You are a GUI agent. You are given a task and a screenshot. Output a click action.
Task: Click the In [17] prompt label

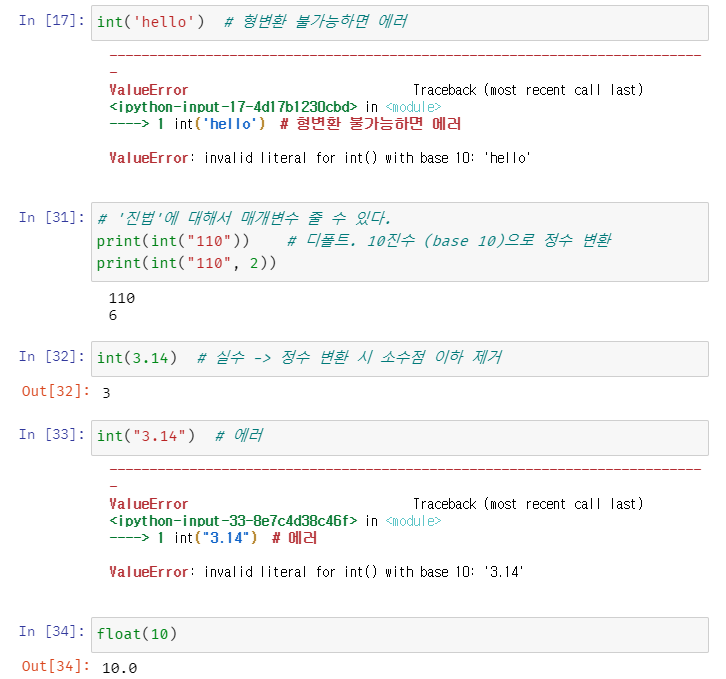52,20
